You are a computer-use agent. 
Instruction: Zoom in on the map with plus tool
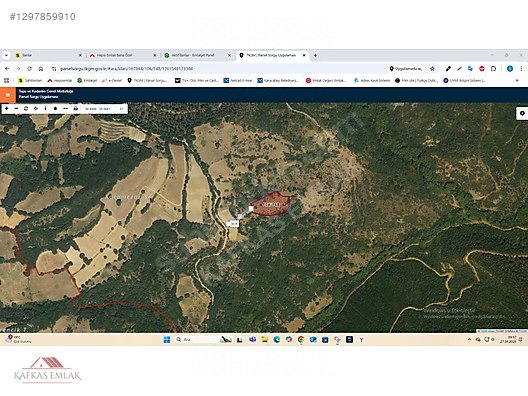click(x=7, y=108)
